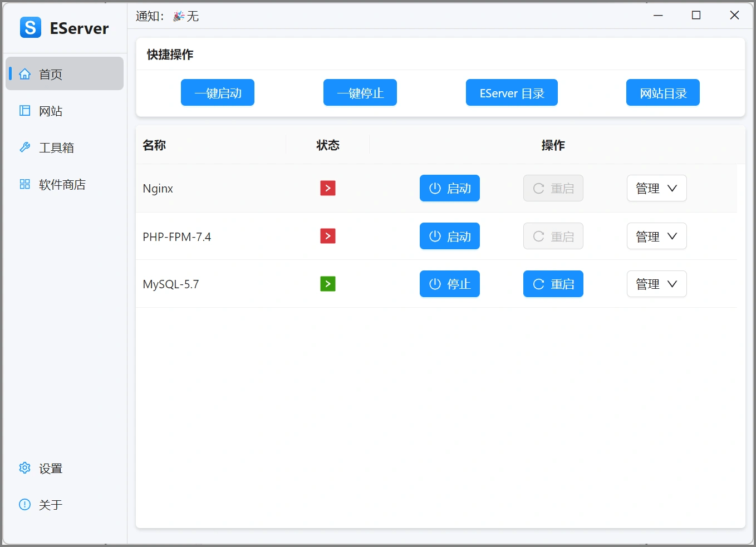This screenshot has width=756, height=547.
Task: Click the 一键启动 button
Action: click(218, 92)
